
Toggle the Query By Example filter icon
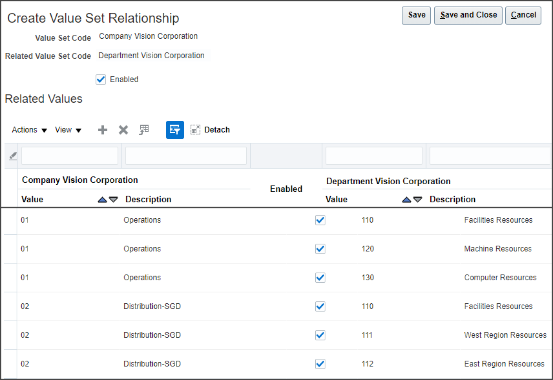175,130
